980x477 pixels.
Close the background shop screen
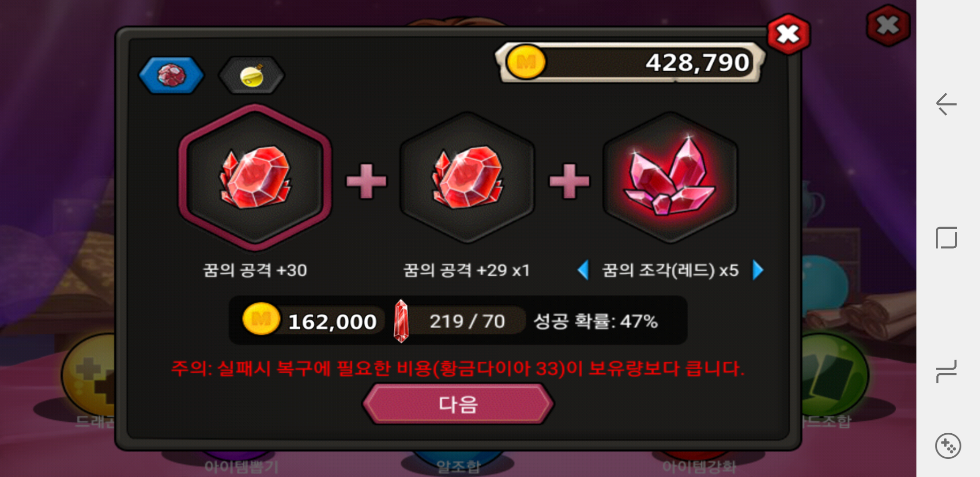pyautogui.click(x=888, y=25)
